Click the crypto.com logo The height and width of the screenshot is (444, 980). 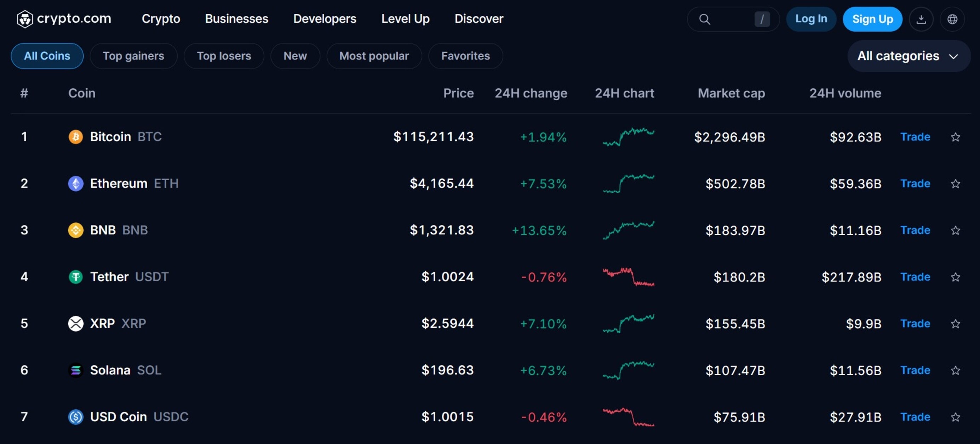coord(64,19)
